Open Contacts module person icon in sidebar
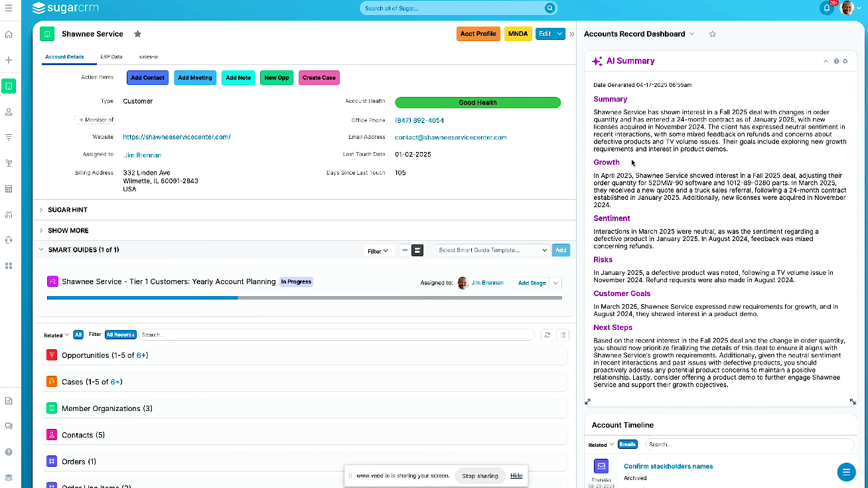 [9, 112]
